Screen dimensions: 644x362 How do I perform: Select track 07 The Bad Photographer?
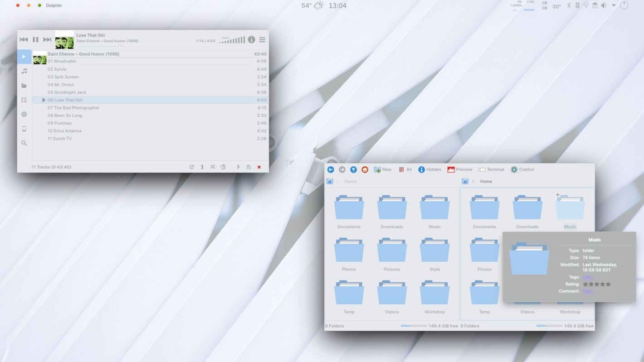click(x=150, y=108)
